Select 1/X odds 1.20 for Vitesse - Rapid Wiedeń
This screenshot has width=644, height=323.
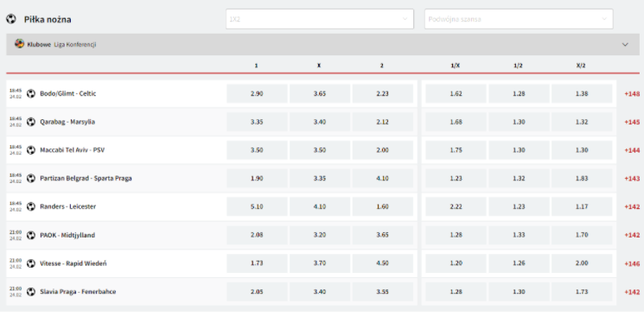456,263
